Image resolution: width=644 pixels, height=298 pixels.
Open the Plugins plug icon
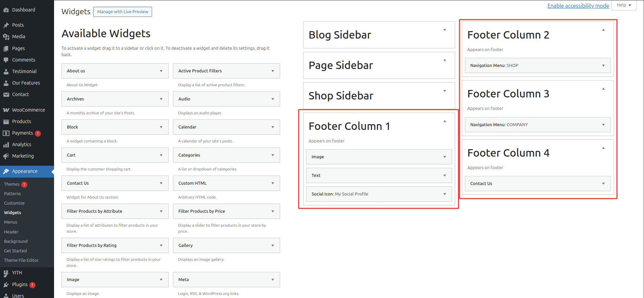[6, 284]
